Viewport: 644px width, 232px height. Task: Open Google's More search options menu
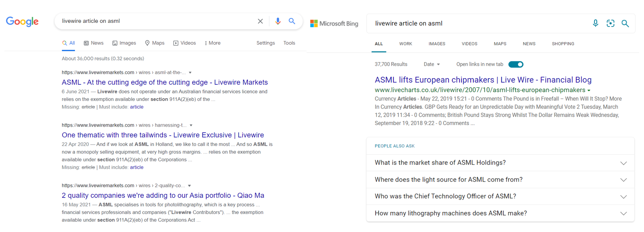point(213,43)
